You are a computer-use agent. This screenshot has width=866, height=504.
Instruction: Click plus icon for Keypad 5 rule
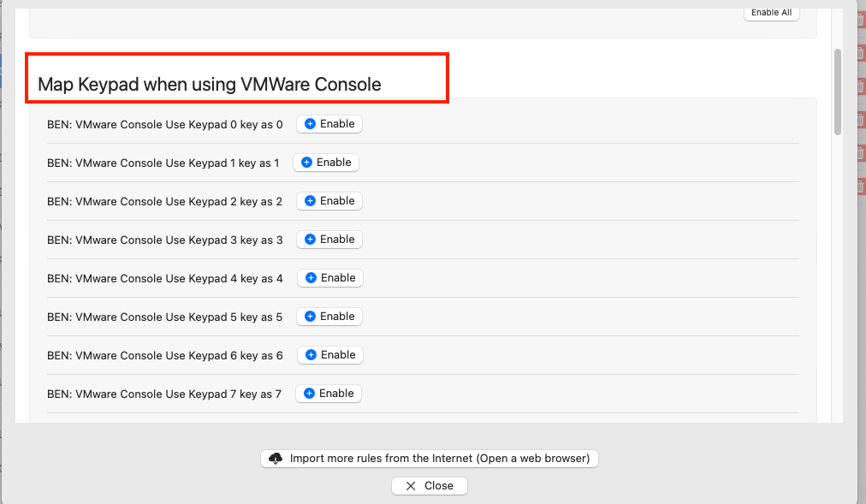310,317
